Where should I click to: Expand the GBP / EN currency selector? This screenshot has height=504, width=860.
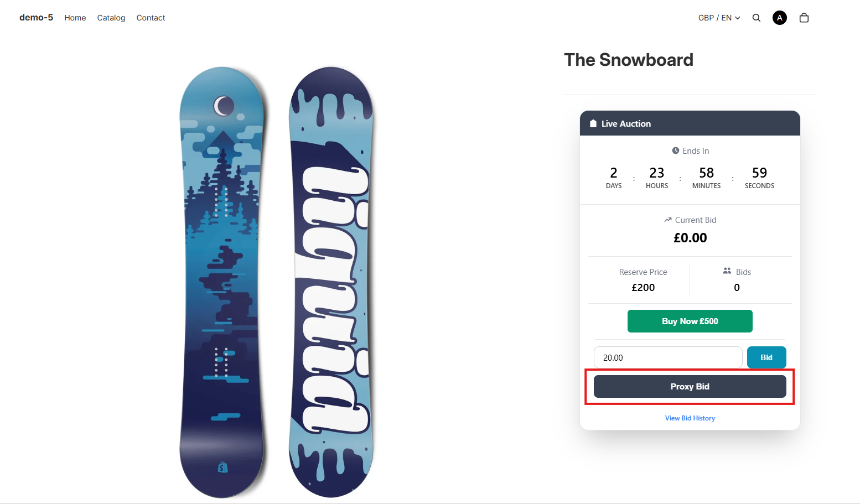tap(719, 18)
